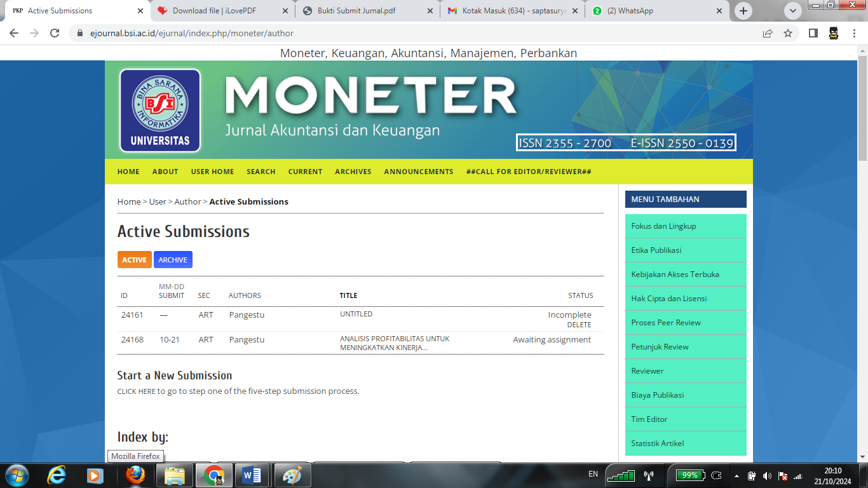This screenshot has width=868, height=488.
Task: Open Microsoft Word from the taskbar
Action: [252, 475]
